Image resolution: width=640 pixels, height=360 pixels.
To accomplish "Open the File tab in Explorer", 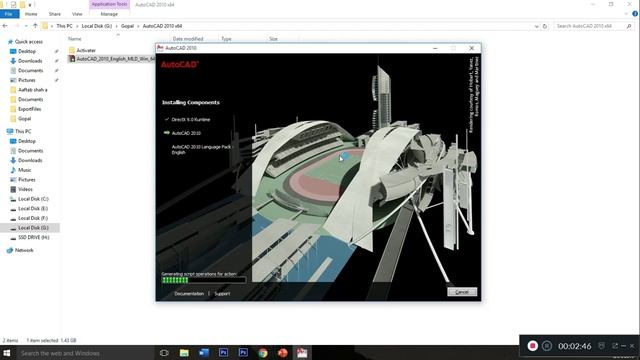I will point(9,14).
